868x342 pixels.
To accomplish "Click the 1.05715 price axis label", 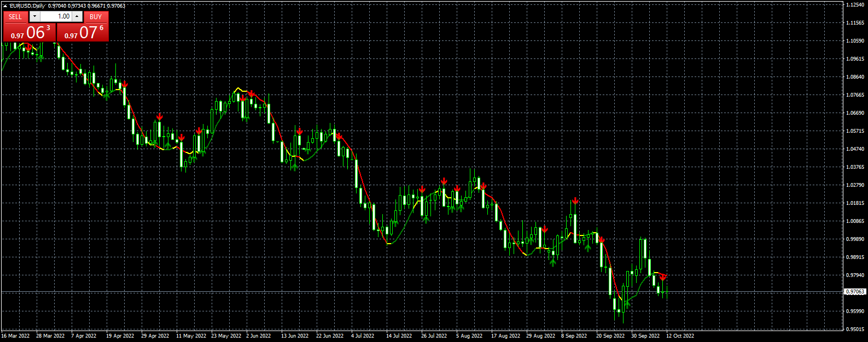I will pos(855,131).
